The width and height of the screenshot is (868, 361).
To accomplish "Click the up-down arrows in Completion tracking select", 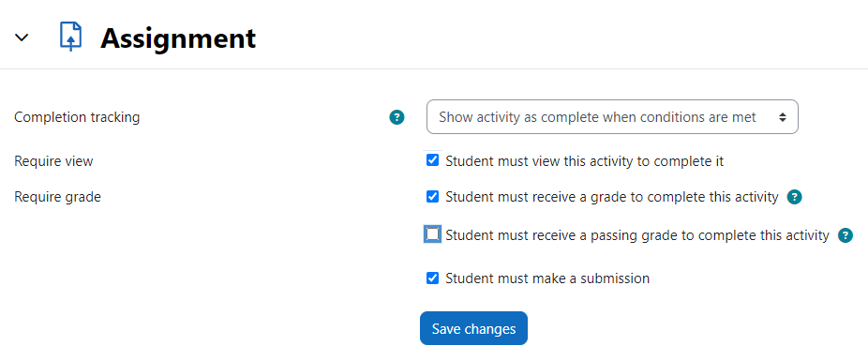I will (782, 117).
